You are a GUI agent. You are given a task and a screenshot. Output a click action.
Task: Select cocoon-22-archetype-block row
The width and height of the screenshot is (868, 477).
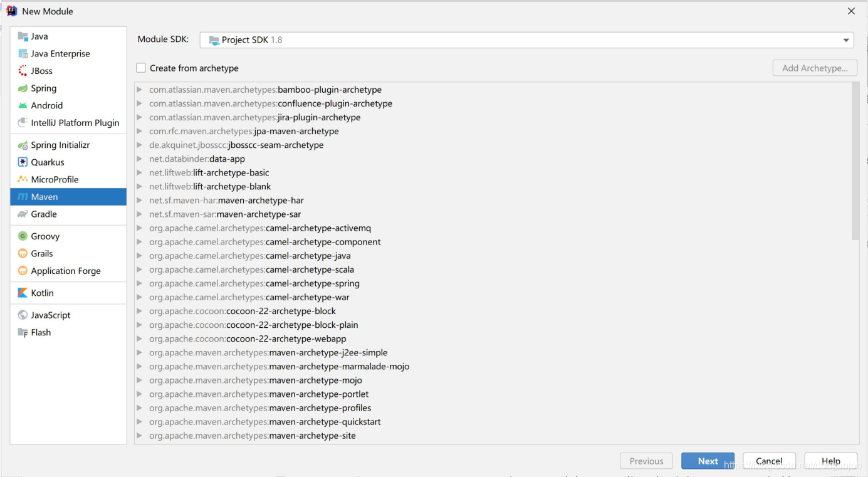tap(493, 311)
